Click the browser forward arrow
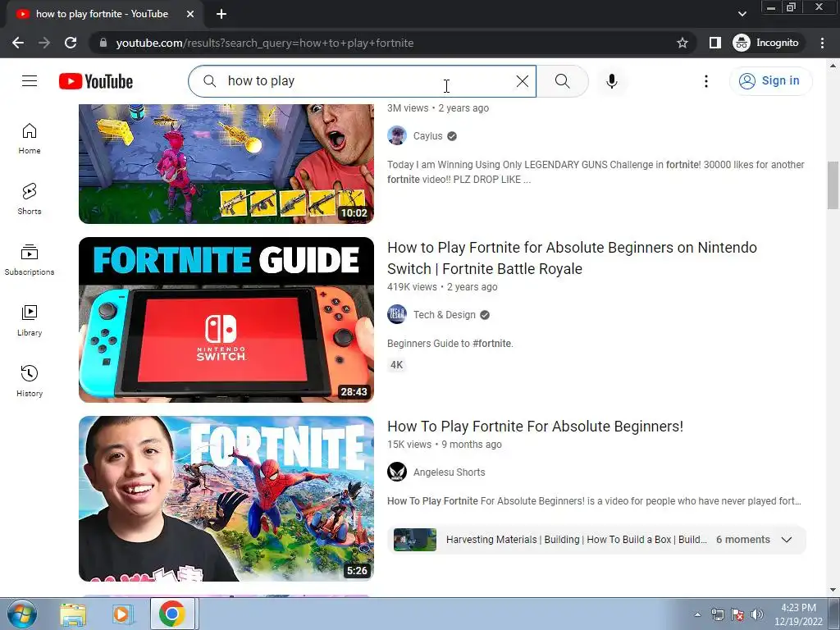The image size is (840, 630). point(44,43)
